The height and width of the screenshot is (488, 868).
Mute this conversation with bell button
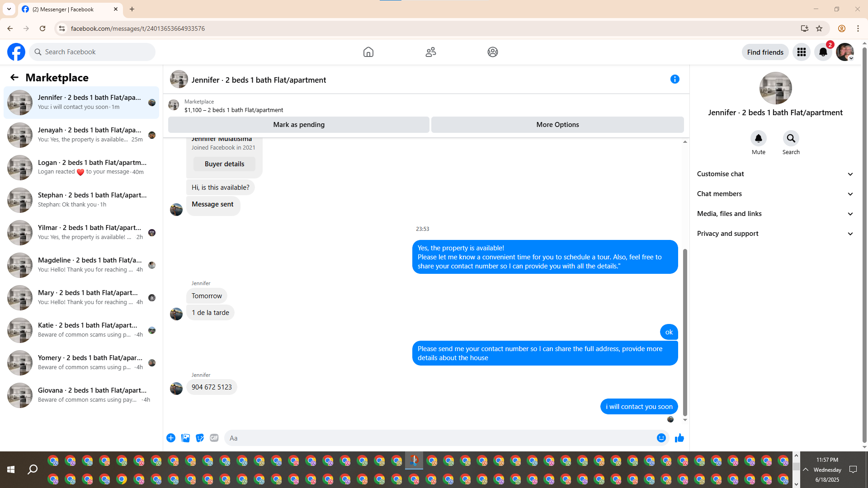(758, 138)
